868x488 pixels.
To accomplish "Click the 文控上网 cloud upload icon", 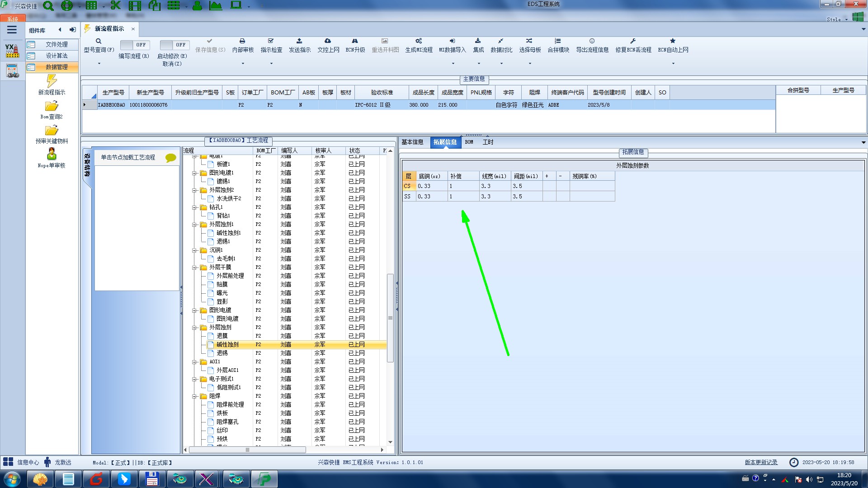I will 328,41.
